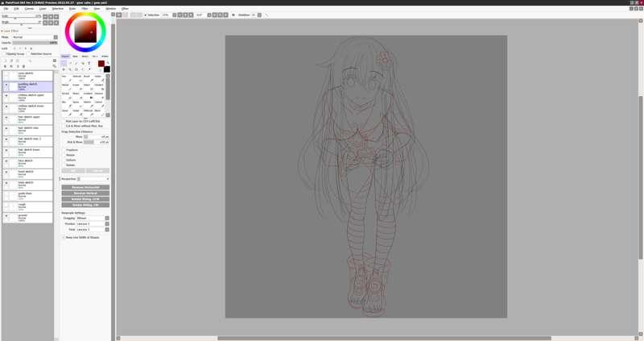Choose the Marker brush tool
Viewport: 644px width, 341px height.
tap(66, 87)
